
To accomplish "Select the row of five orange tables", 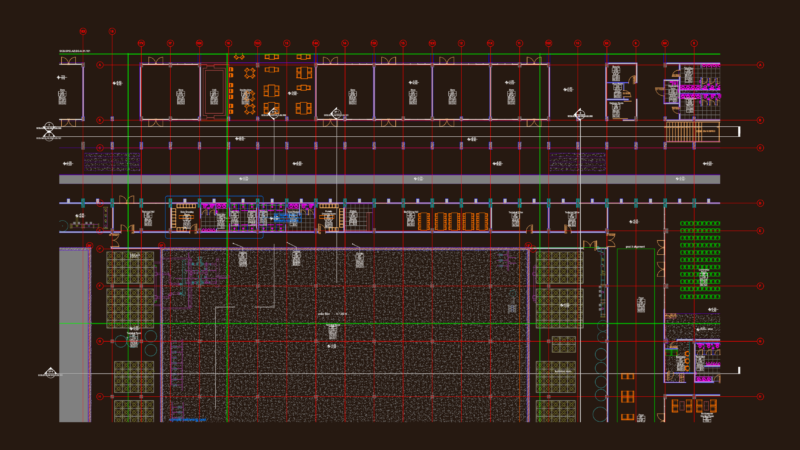I will (453, 221).
